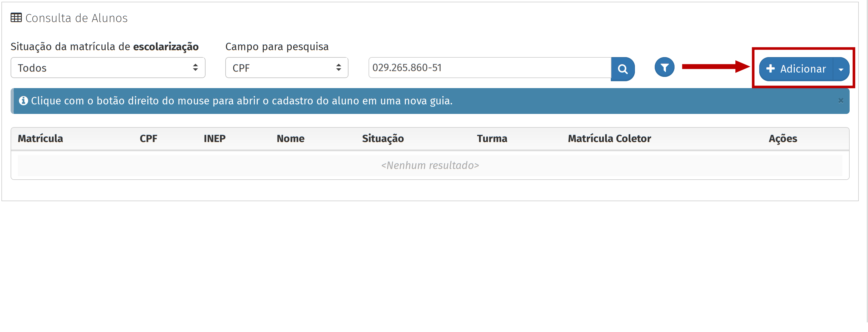Click the Consulta de Alunos title
This screenshot has height=332, width=868.
(76, 18)
